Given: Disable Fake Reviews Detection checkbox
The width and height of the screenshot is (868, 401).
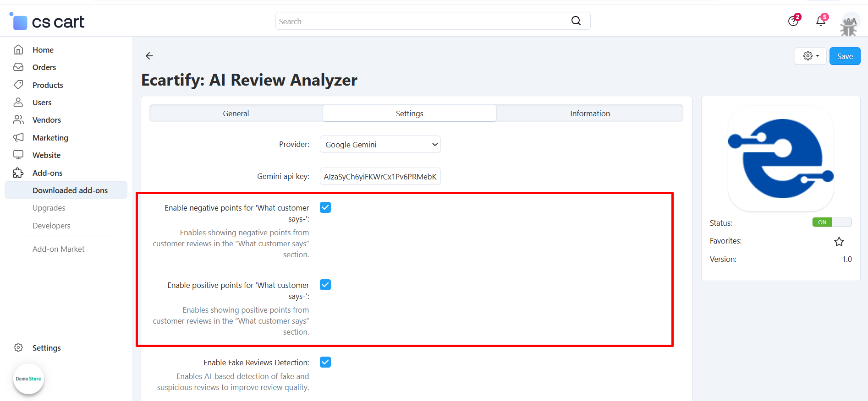Looking at the screenshot, I should (325, 363).
